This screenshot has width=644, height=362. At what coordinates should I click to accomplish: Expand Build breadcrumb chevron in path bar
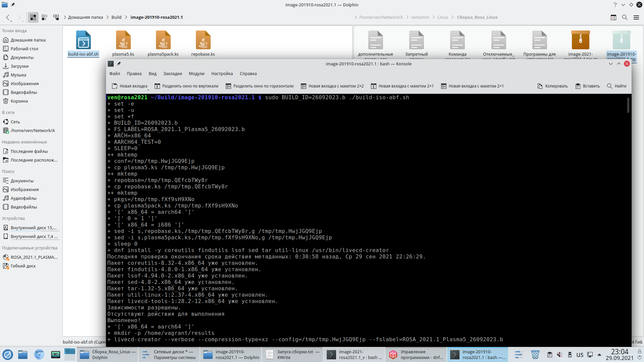126,17
